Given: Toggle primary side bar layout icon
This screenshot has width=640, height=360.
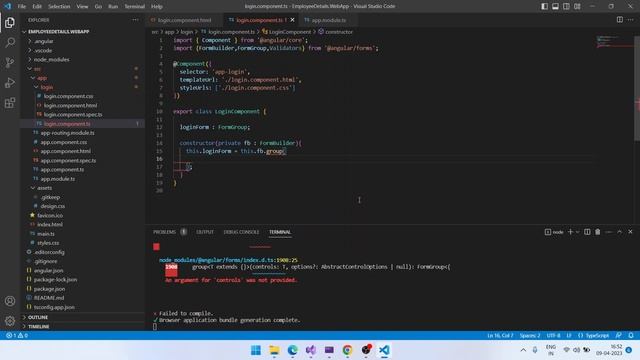Looking at the screenshot, I should pos(544,6).
